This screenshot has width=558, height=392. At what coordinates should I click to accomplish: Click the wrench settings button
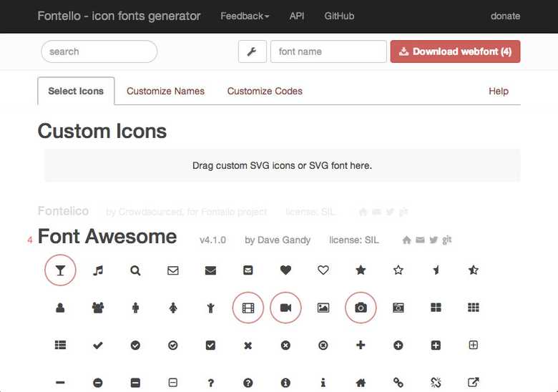click(252, 52)
